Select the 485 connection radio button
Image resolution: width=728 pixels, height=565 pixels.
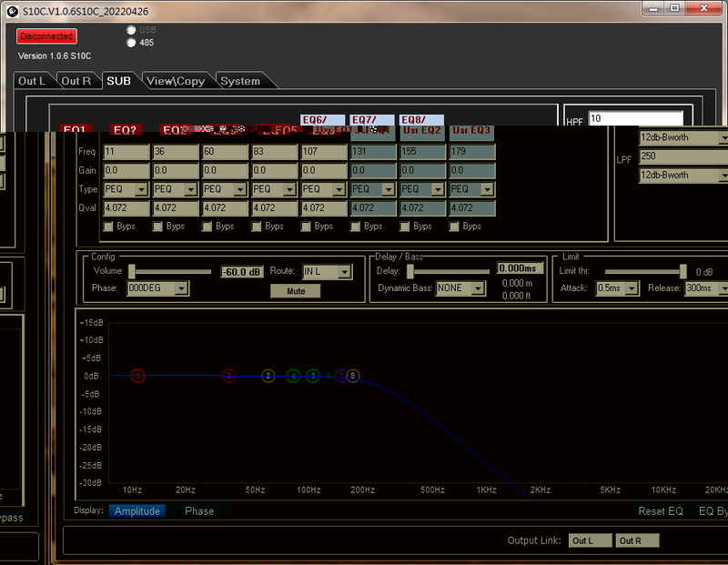coord(131,43)
